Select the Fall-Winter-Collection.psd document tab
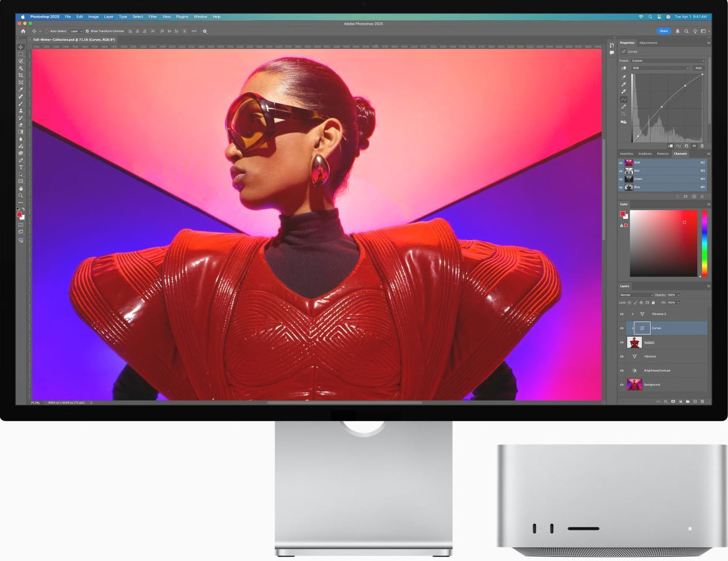The height and width of the screenshot is (561, 728). tap(74, 39)
